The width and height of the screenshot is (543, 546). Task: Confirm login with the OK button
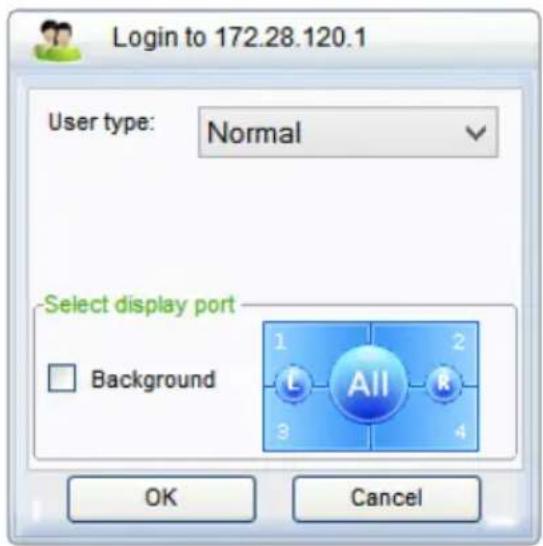pyautogui.click(x=161, y=498)
